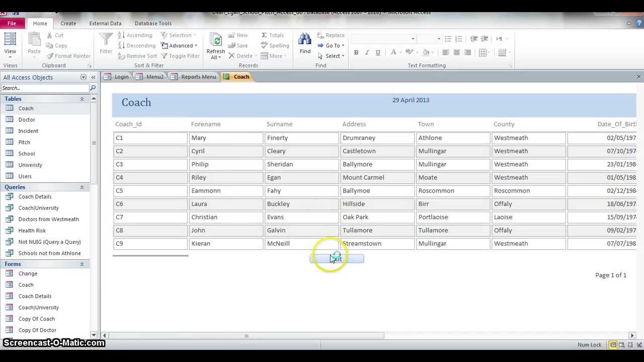Click the navigation pane search magnifier
The image size is (644, 362).
93,88
